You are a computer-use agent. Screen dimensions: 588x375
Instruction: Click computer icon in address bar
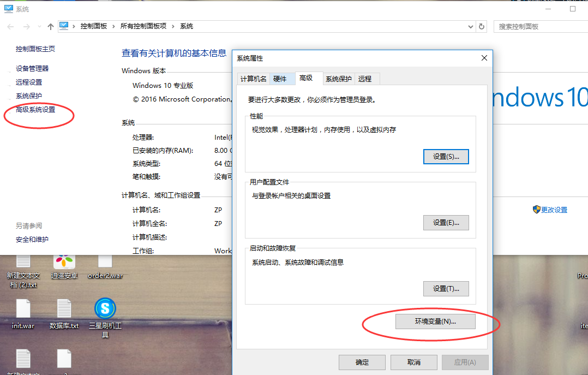64,26
